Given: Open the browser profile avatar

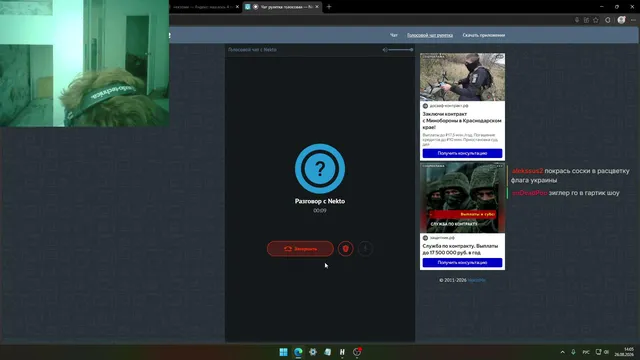Looking at the screenshot, I should click(621, 20).
